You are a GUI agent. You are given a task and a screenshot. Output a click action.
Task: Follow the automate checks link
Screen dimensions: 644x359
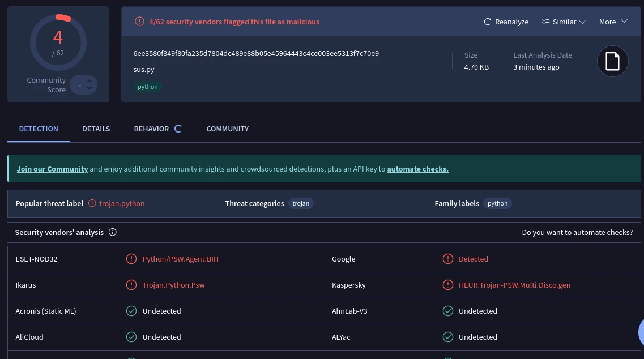tap(417, 169)
